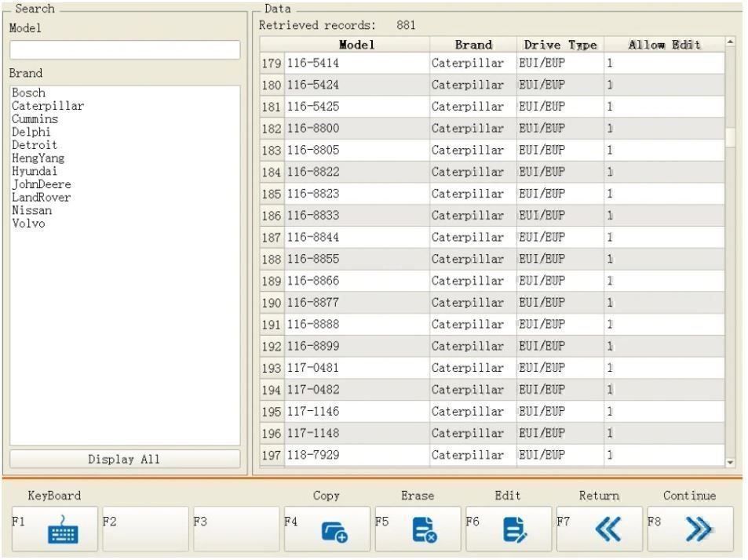The width and height of the screenshot is (748, 560).
Task: Select model 116-8855 in the table
Action: (357, 259)
